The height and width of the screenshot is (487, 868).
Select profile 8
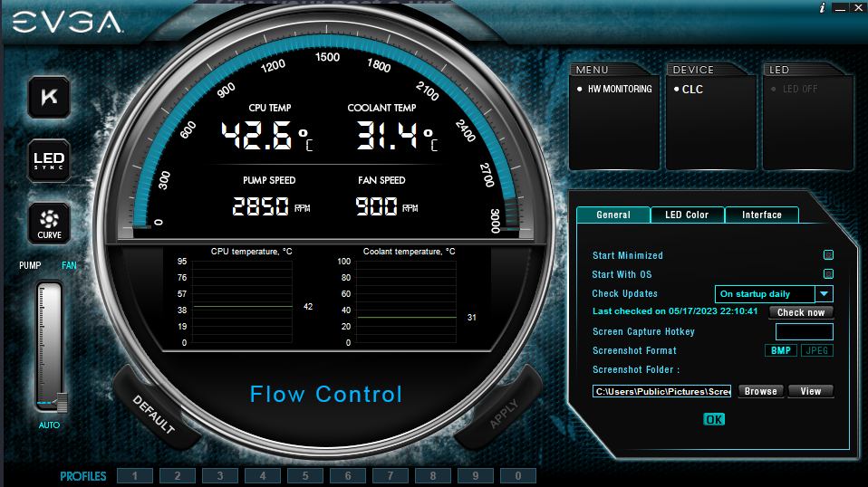coord(433,476)
